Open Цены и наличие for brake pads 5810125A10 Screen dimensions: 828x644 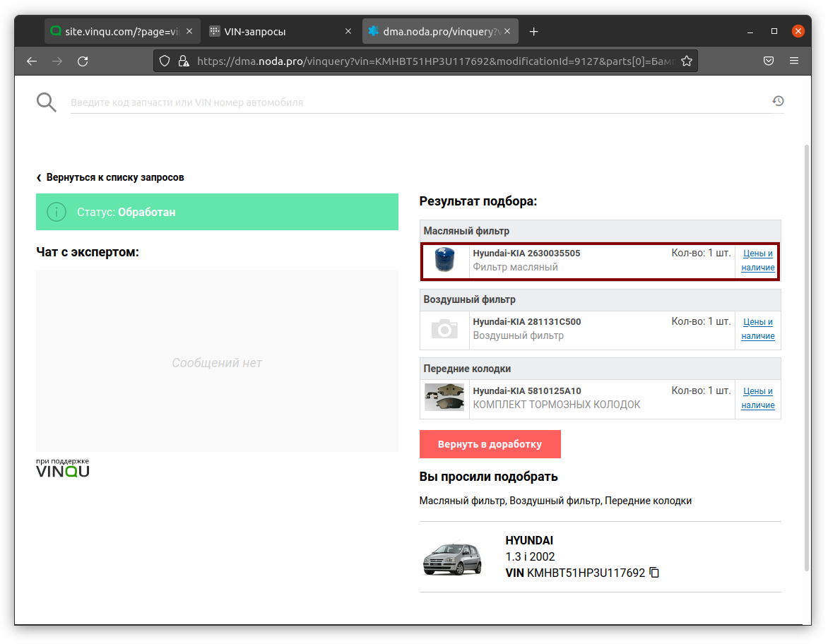758,398
